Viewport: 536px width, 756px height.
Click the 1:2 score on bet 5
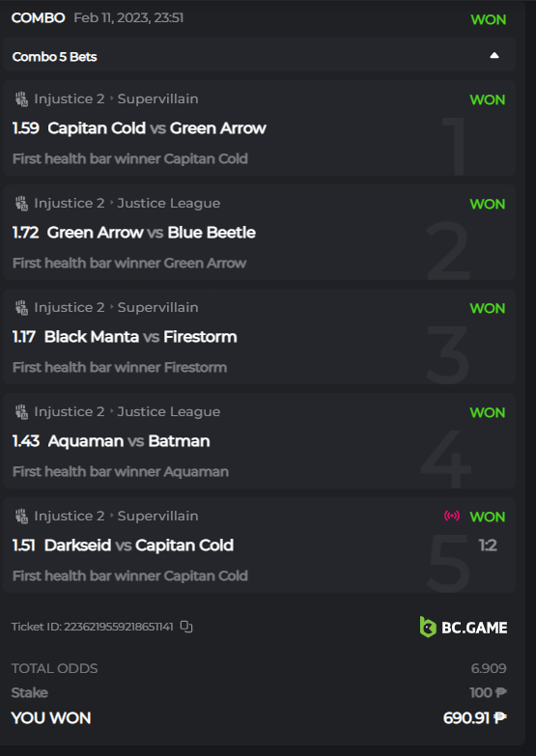pos(488,545)
